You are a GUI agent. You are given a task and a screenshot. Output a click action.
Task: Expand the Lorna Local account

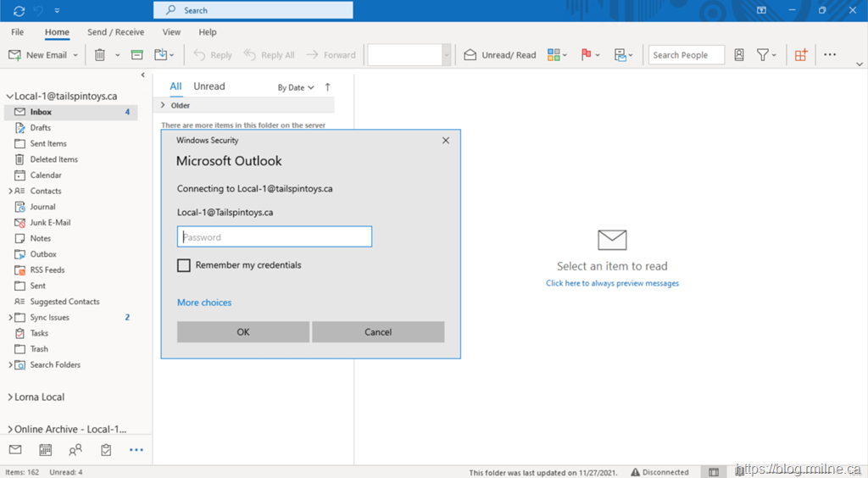tap(9, 397)
